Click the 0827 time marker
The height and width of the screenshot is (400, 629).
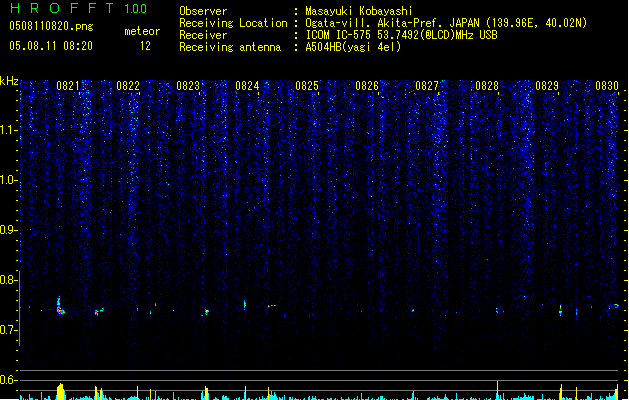[x=427, y=86]
